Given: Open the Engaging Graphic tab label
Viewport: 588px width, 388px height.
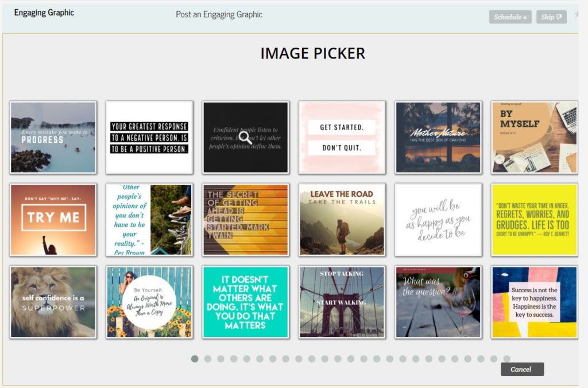Looking at the screenshot, I should pos(44,13).
